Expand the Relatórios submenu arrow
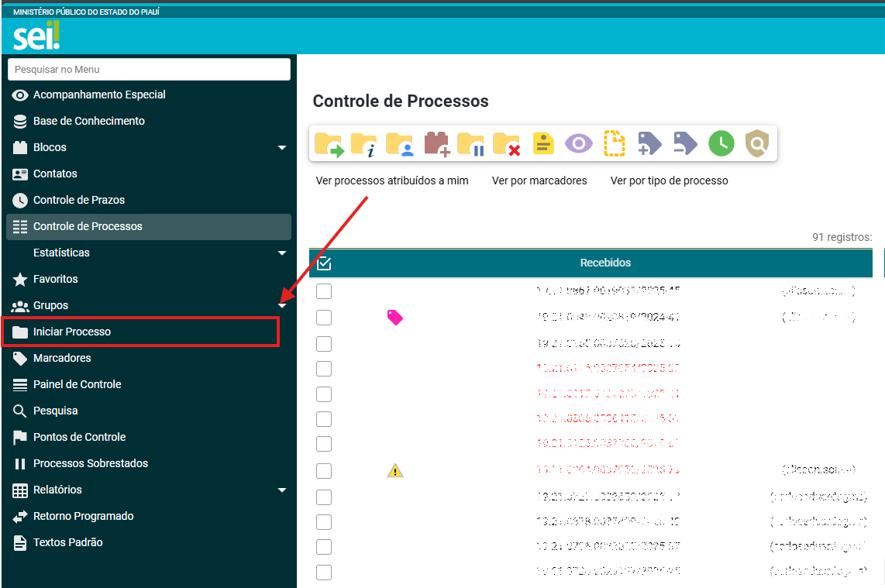 pos(282,490)
